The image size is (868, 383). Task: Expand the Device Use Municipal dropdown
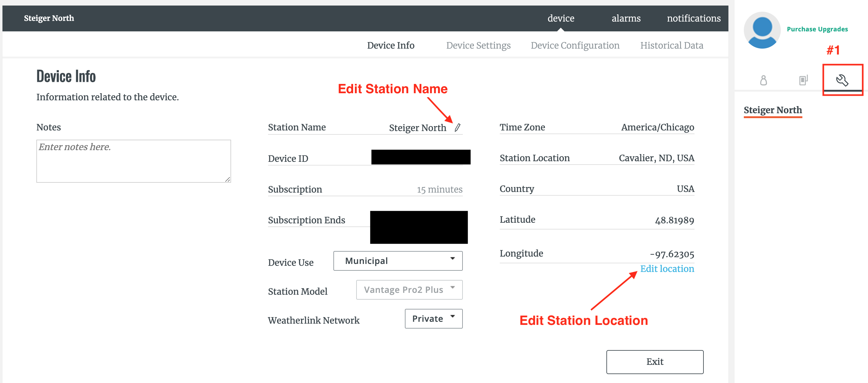tap(397, 261)
